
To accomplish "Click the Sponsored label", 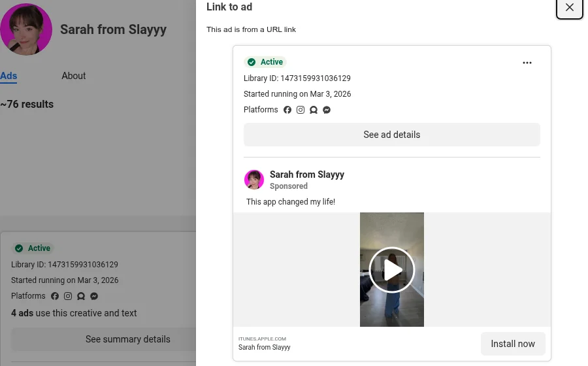I will click(289, 186).
